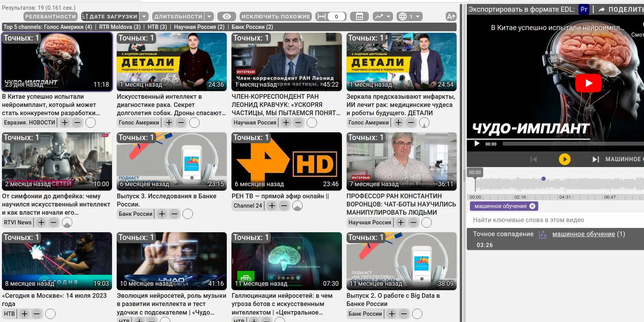
Task: Select the round checkbox for Банк России Выпуск 3
Action: (188, 214)
